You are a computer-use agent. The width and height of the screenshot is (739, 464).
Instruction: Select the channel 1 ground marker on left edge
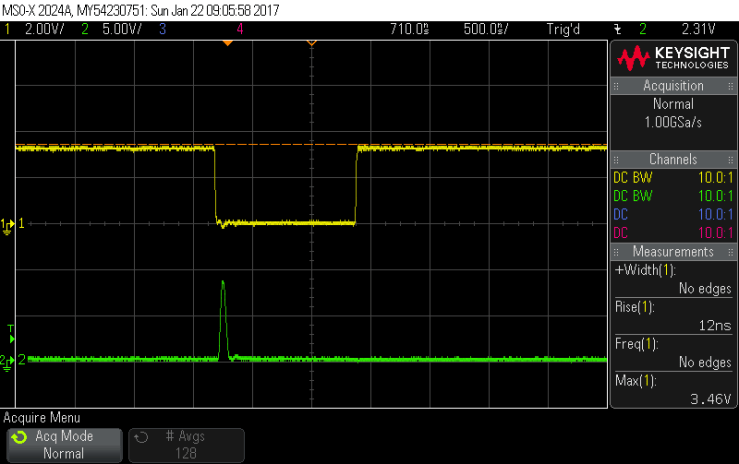point(8,224)
